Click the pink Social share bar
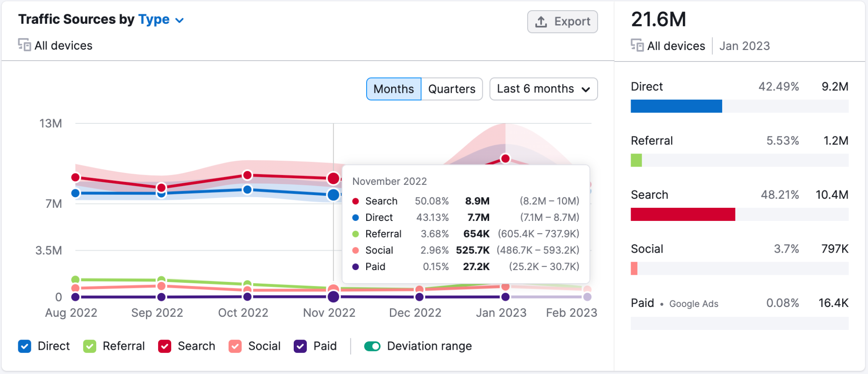Screen dimensions: 868x374 (x=634, y=268)
